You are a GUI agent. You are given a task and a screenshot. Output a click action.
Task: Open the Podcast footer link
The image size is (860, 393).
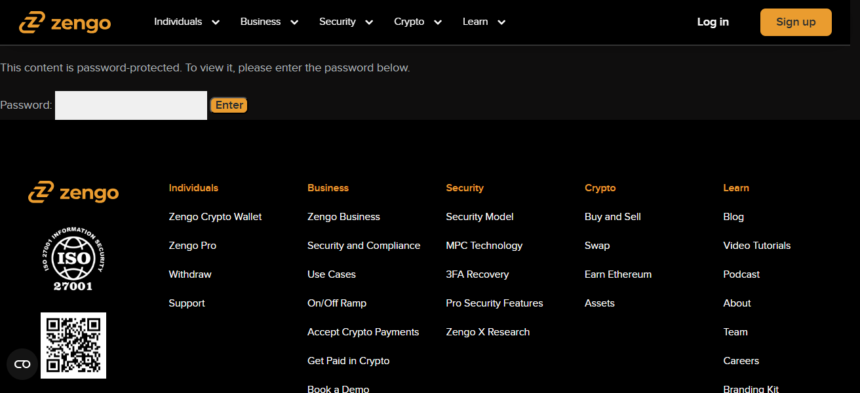[742, 275]
